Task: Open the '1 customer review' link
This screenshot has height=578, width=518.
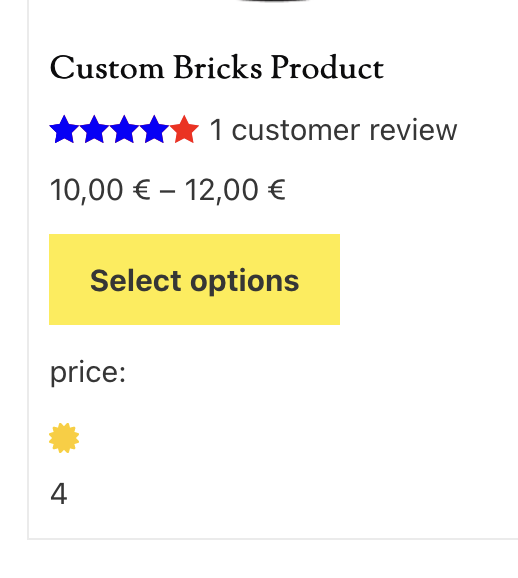Action: pos(333,130)
